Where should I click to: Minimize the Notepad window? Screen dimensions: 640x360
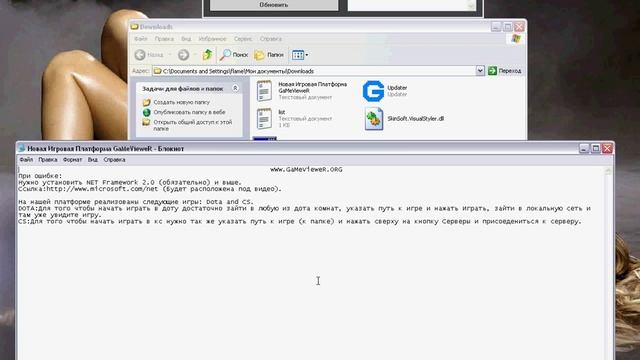point(584,149)
